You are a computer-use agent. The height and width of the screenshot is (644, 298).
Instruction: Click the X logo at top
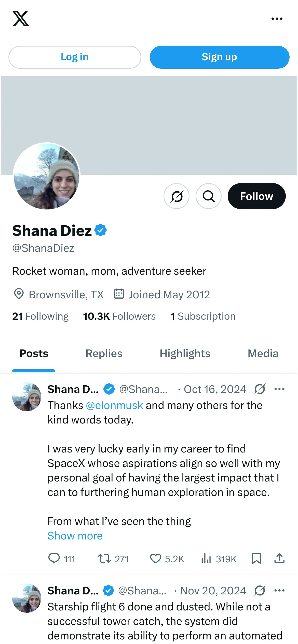[21, 19]
